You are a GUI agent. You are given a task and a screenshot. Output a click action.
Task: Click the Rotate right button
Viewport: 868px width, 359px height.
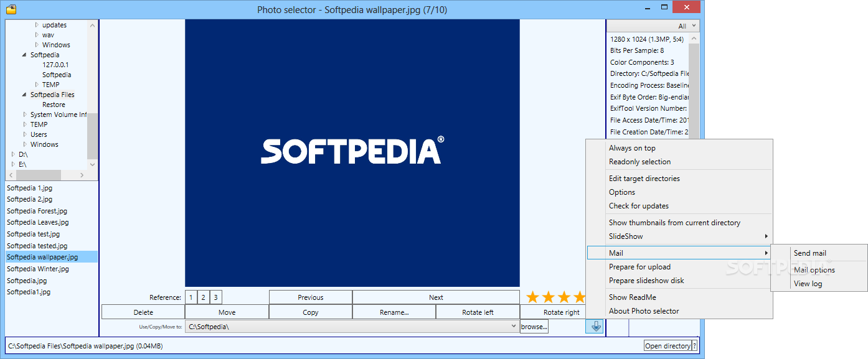562,312
